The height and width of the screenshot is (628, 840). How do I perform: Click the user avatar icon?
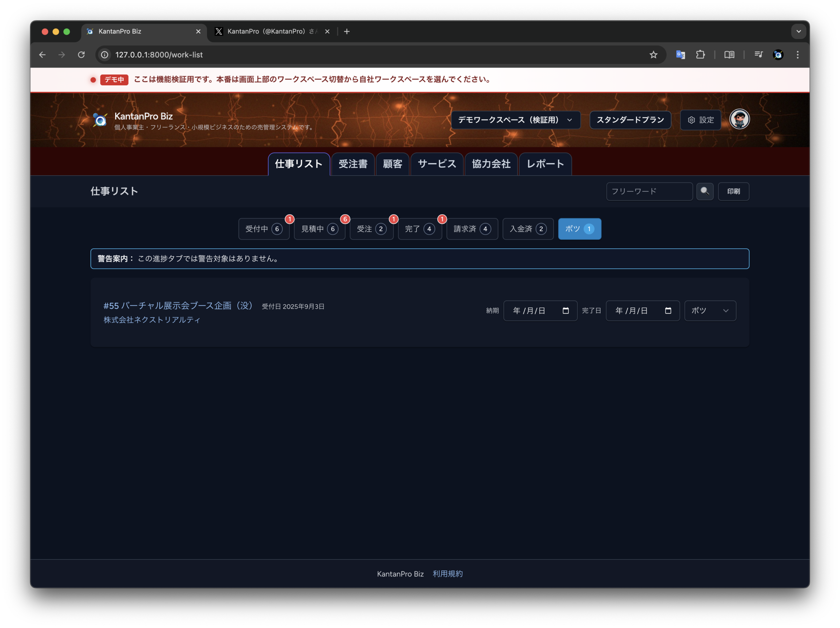coord(739,119)
